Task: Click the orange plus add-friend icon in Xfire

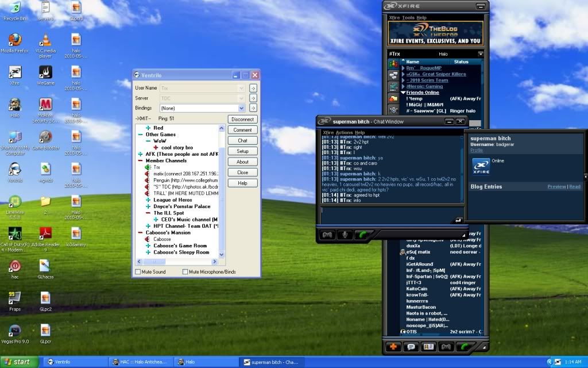Action: coord(393,347)
